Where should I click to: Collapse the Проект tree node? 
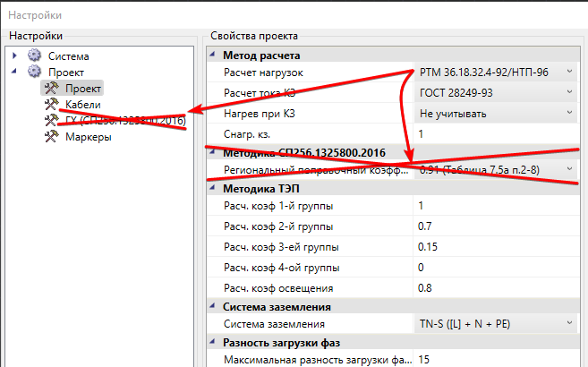(15, 72)
